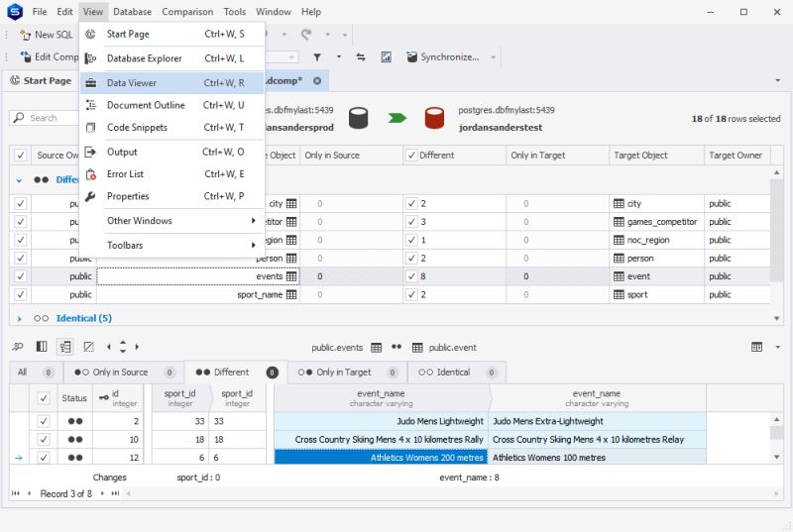Click the find icon in data toolbar

coord(18,347)
